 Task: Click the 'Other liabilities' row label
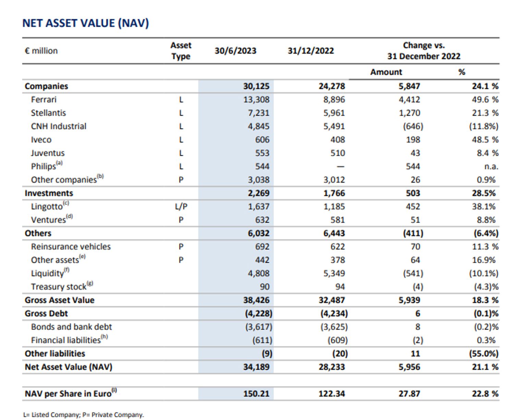pos(55,353)
